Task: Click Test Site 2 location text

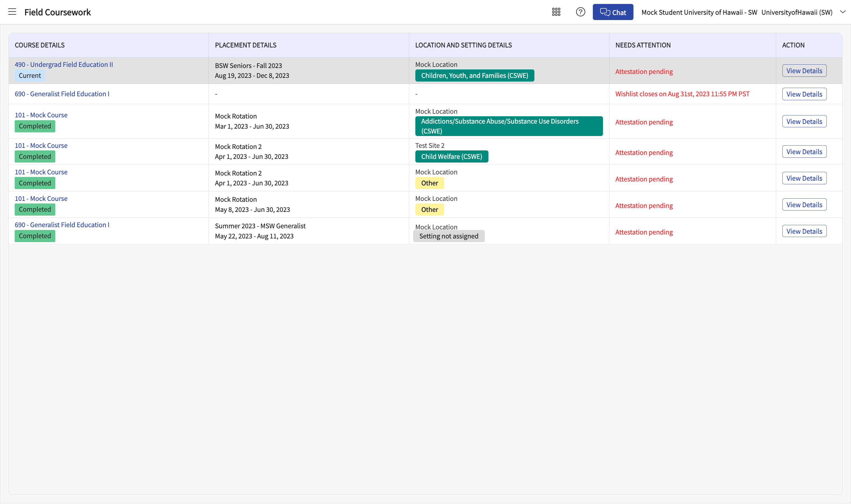Action: tap(429, 145)
